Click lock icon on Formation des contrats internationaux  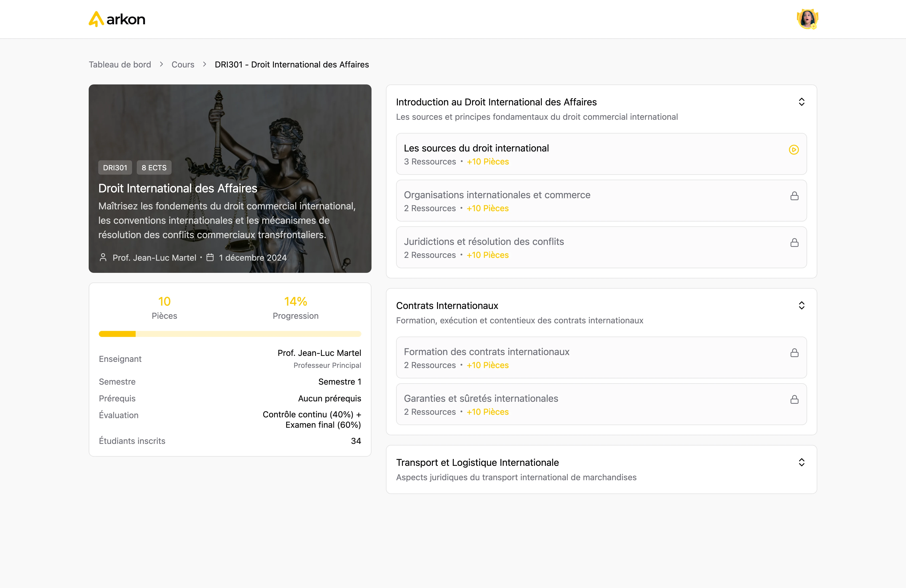tap(794, 353)
